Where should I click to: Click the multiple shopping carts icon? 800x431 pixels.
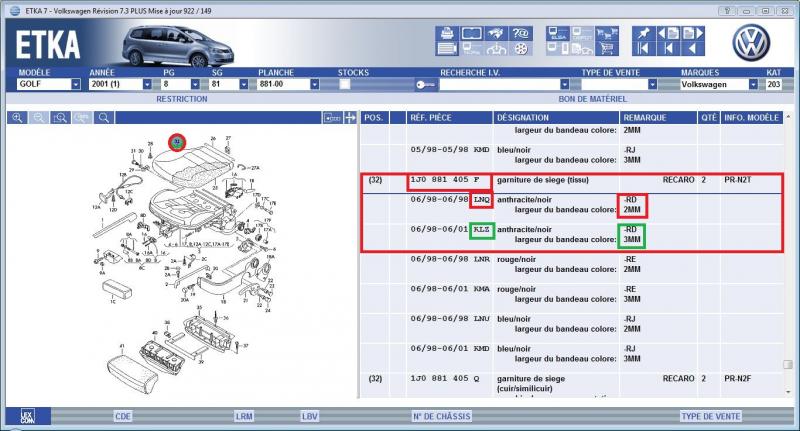coord(607,33)
